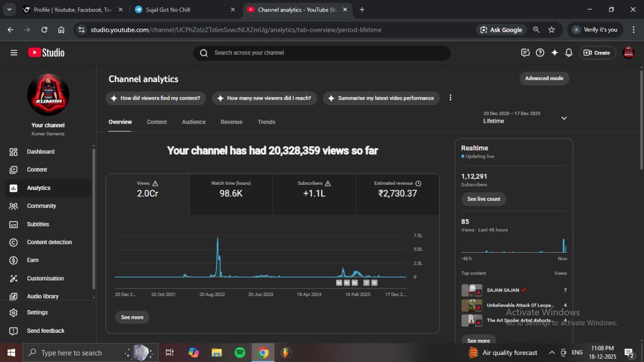Click the account avatar in top right
Screen dimensions: 644x362
(628, 53)
